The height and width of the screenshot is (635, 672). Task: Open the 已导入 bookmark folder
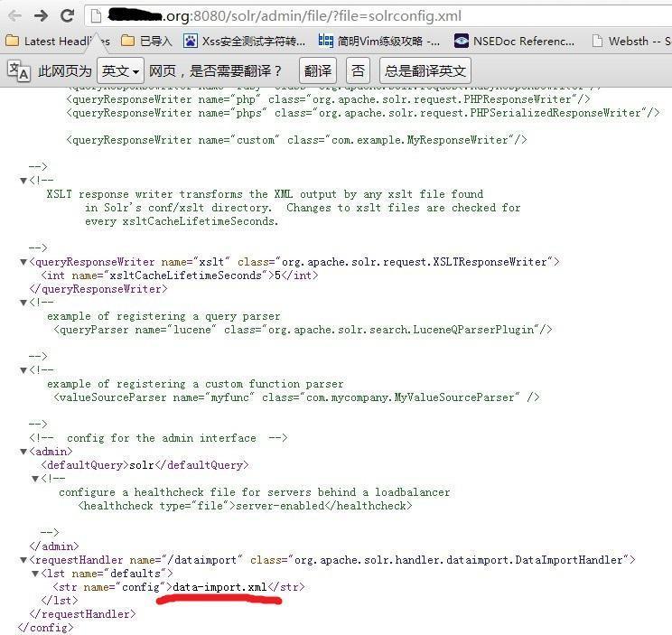[146, 42]
